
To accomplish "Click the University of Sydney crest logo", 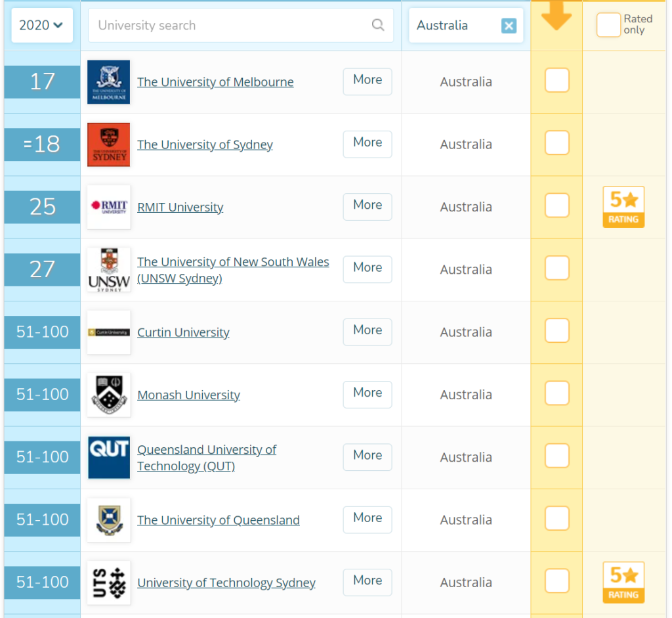I will pyautogui.click(x=108, y=144).
